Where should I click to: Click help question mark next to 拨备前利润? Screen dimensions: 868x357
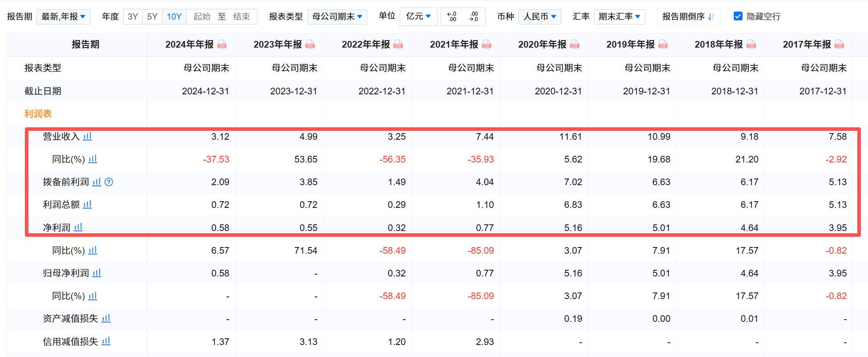(109, 182)
